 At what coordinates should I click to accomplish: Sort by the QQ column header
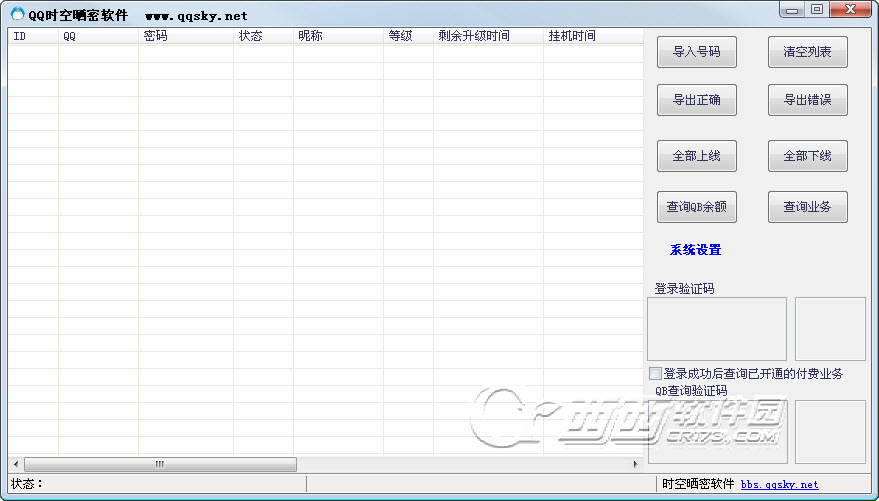[x=98, y=36]
